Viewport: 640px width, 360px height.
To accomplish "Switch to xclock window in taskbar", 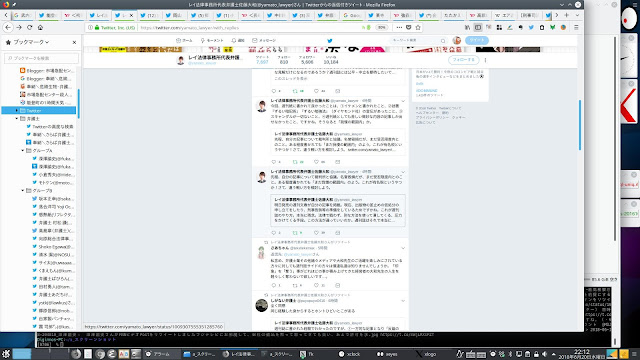I will 349,354.
